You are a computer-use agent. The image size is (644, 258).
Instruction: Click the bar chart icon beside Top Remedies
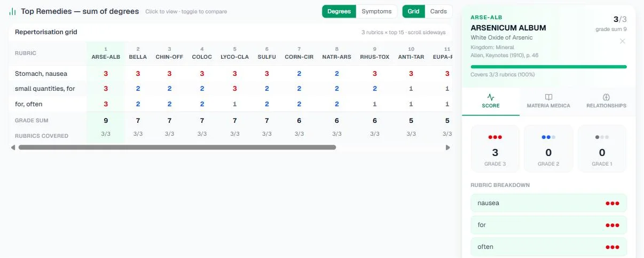[12, 11]
